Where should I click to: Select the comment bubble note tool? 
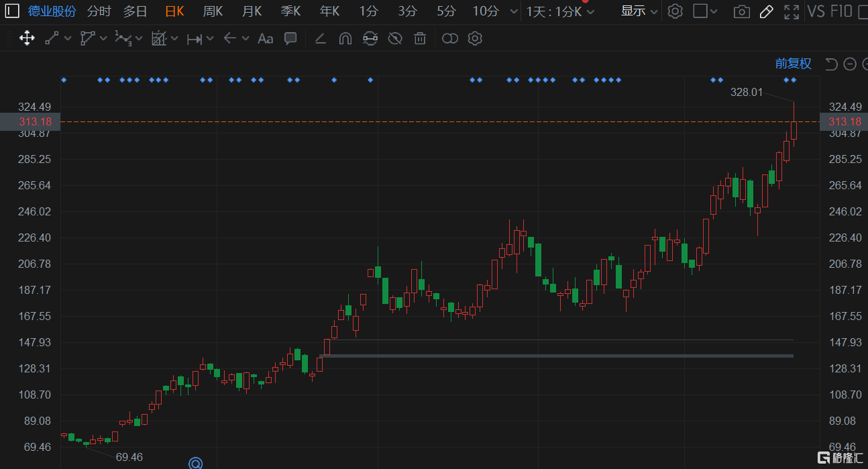tap(290, 38)
